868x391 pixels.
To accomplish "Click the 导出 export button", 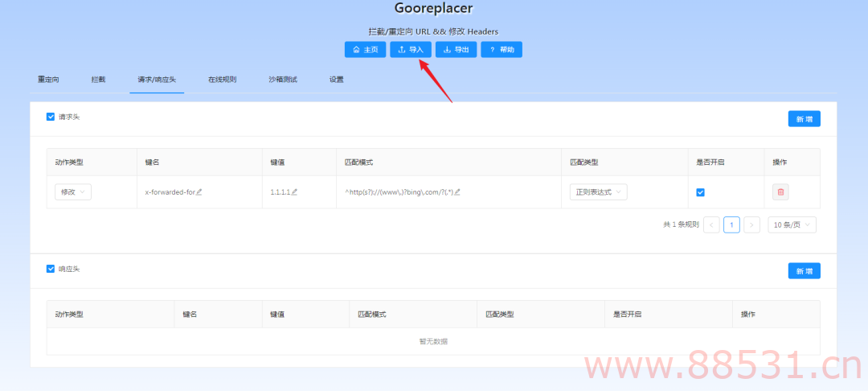I will pos(457,49).
